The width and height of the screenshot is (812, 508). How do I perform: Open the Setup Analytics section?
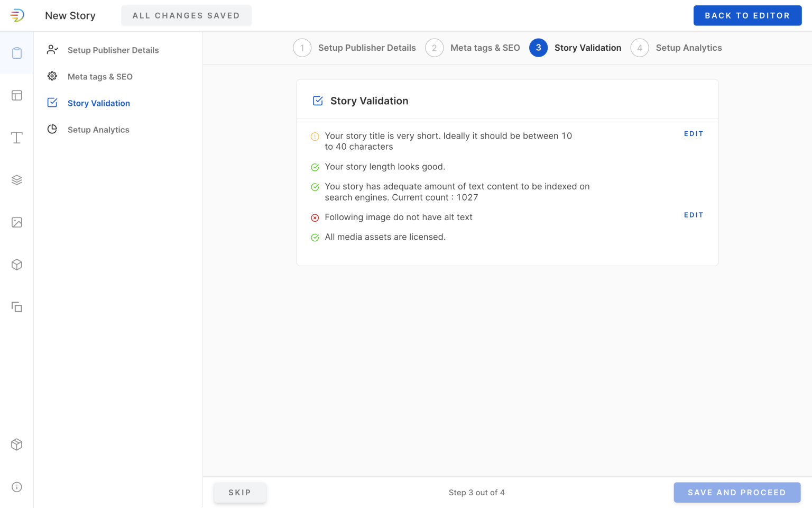coord(98,130)
